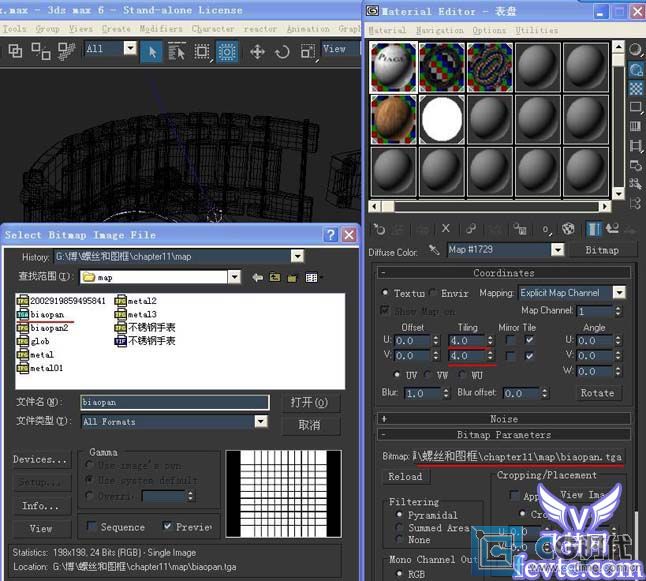Open Modifiers menu in 3ds max
The width and height of the screenshot is (646, 581).
tap(161, 28)
